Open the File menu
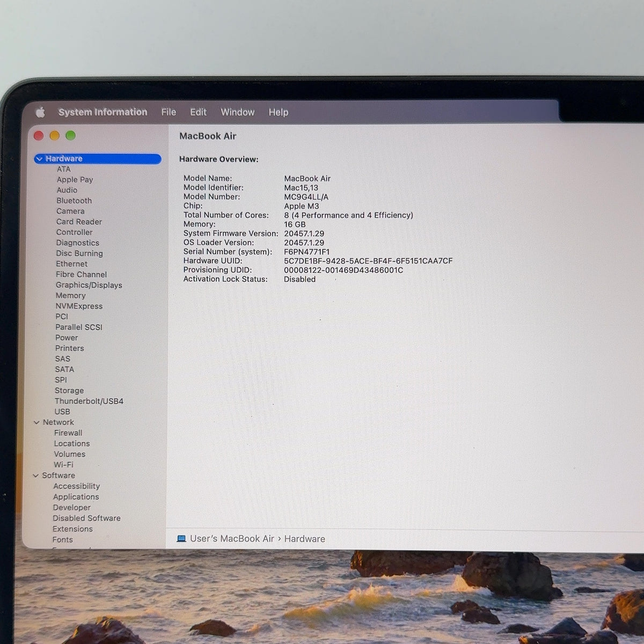The image size is (644, 644). 169,112
